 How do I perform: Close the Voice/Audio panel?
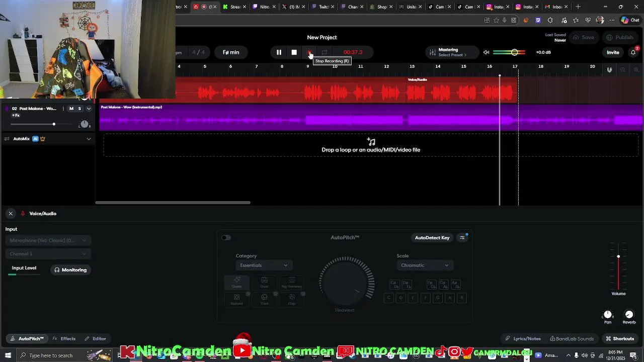pos(11,214)
